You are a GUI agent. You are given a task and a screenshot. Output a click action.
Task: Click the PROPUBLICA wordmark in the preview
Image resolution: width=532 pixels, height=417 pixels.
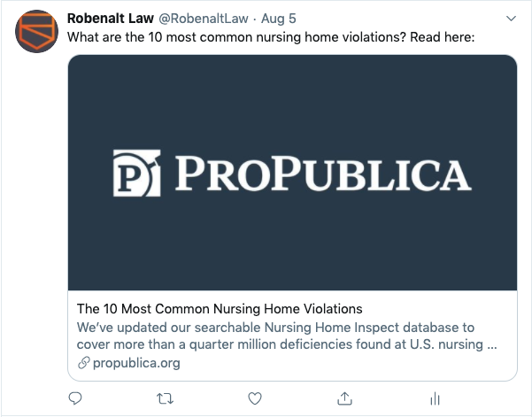pos(323,173)
